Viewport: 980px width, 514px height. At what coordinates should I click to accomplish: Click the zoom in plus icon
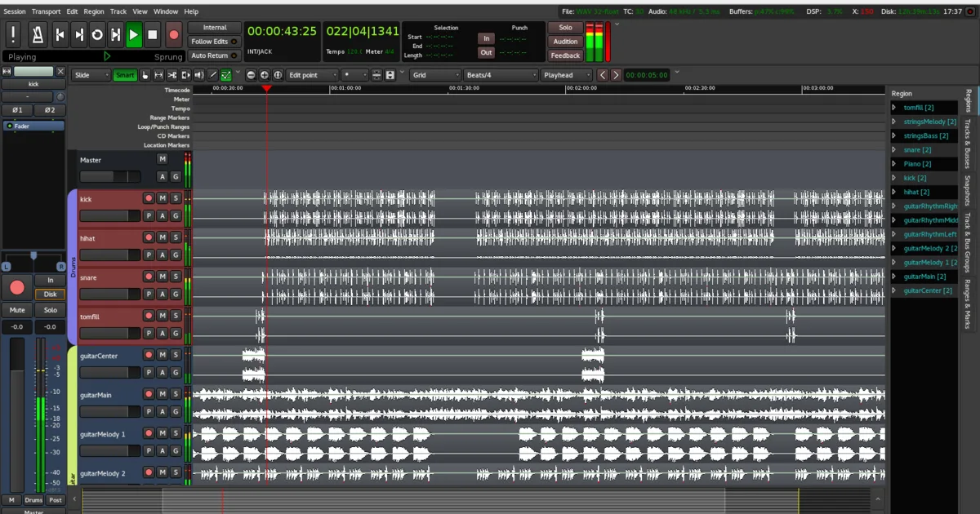(264, 75)
